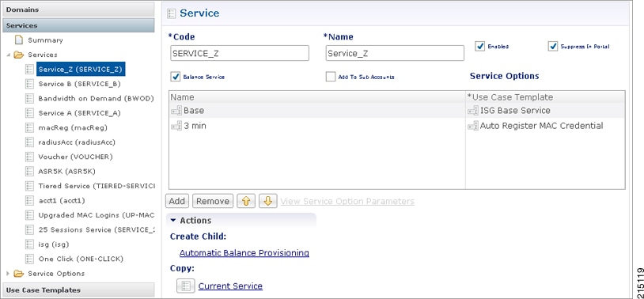
Task: Open the Use Case Templates panel
Action: [78, 290]
